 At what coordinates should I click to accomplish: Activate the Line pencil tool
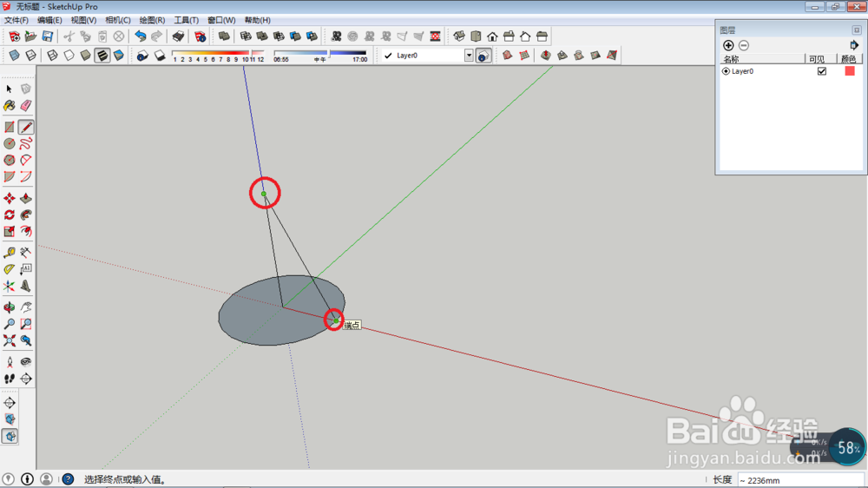pyautogui.click(x=26, y=127)
